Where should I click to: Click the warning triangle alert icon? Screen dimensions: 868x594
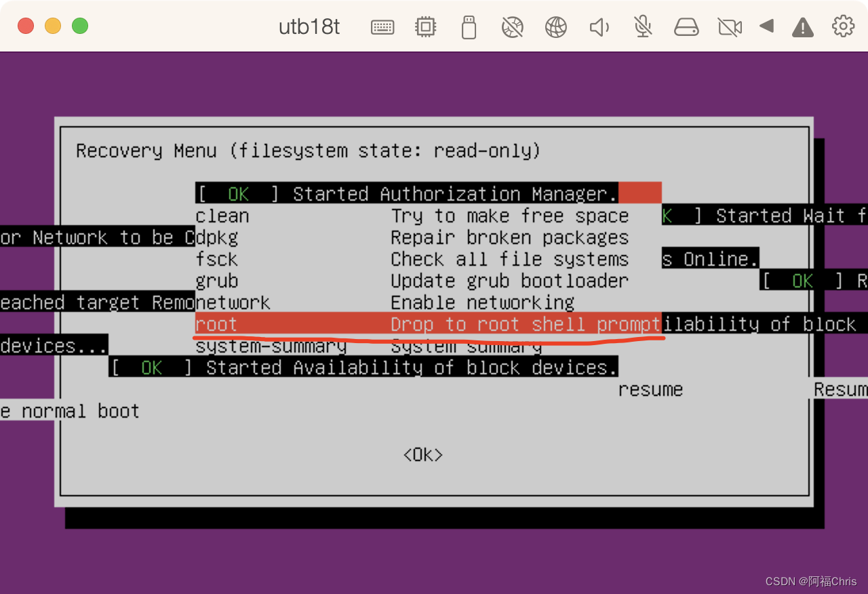pyautogui.click(x=803, y=27)
